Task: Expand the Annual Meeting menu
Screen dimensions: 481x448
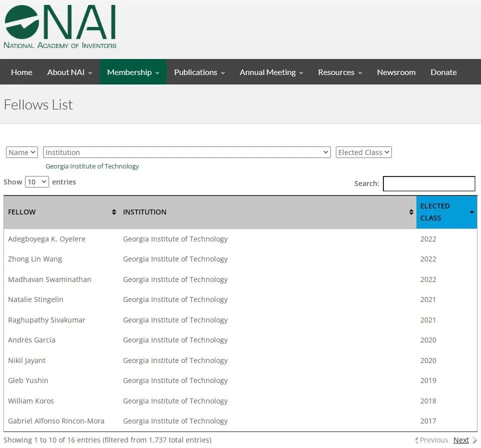Action: point(271,72)
